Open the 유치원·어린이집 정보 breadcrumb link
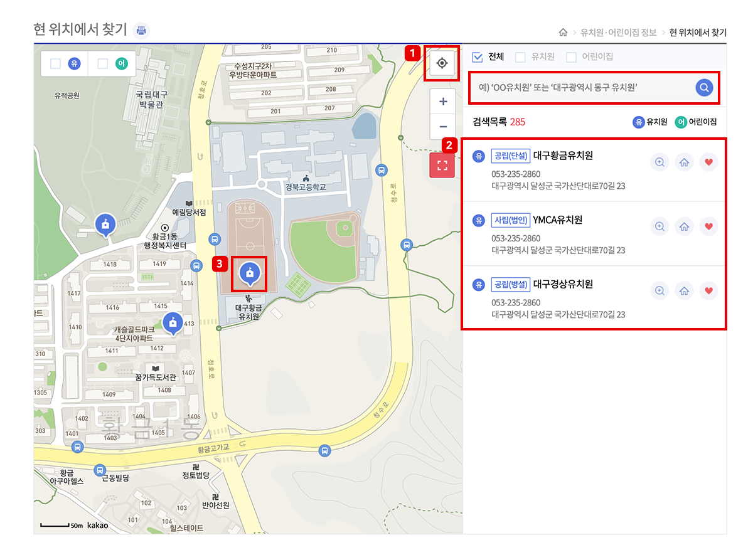753x560 pixels. [619, 33]
